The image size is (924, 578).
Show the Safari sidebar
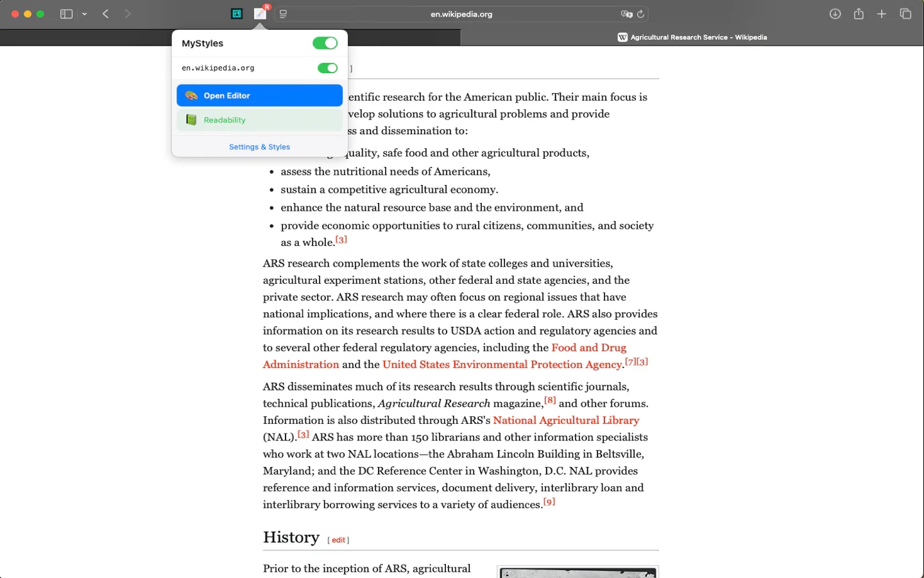(66, 13)
